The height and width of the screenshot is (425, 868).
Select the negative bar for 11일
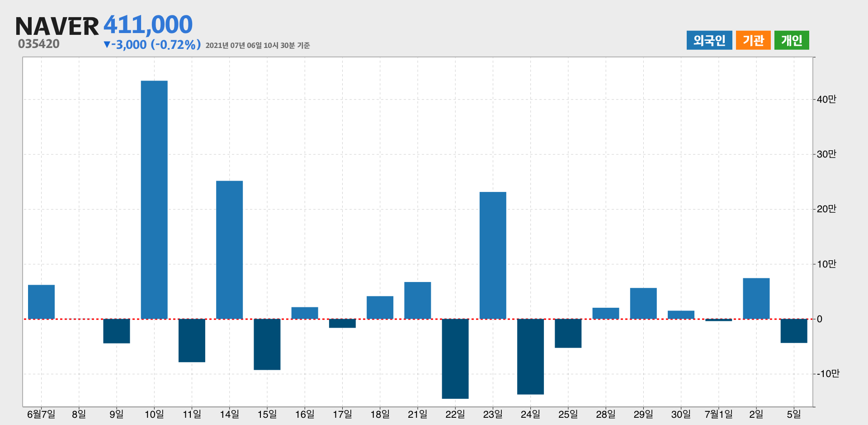click(192, 340)
